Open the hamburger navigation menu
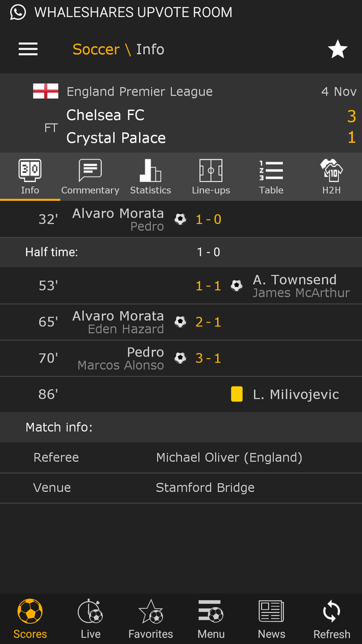Screen dimensions: 362x644 coord(28,49)
